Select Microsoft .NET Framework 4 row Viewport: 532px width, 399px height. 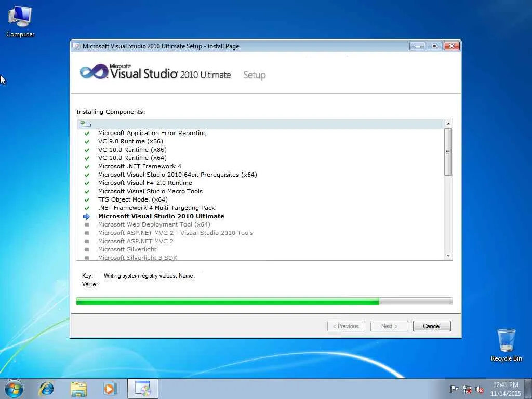[x=260, y=166]
